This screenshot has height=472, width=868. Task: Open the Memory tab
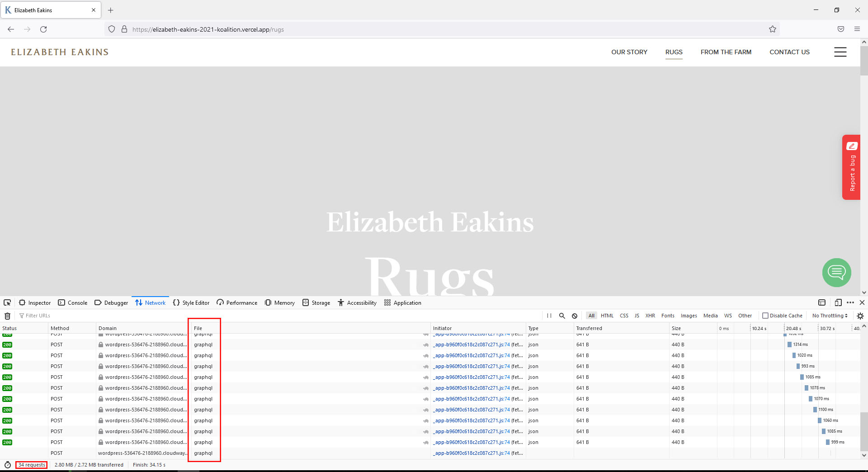(x=280, y=302)
